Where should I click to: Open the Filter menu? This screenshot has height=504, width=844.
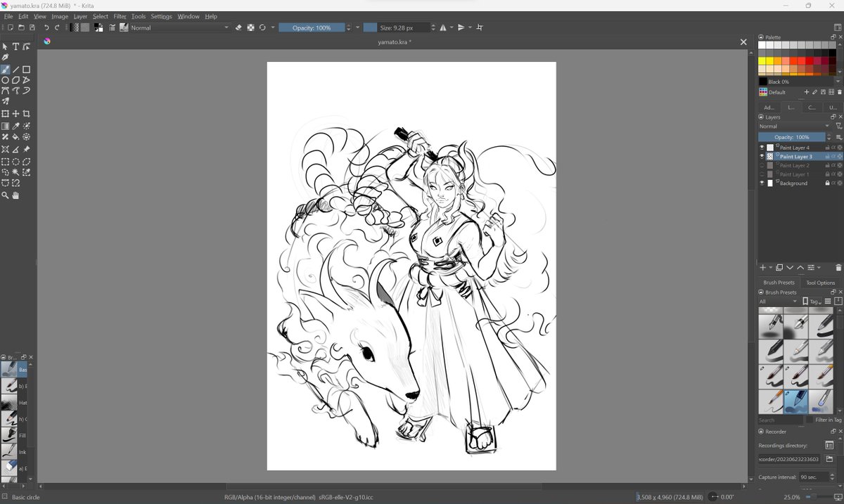click(x=120, y=16)
